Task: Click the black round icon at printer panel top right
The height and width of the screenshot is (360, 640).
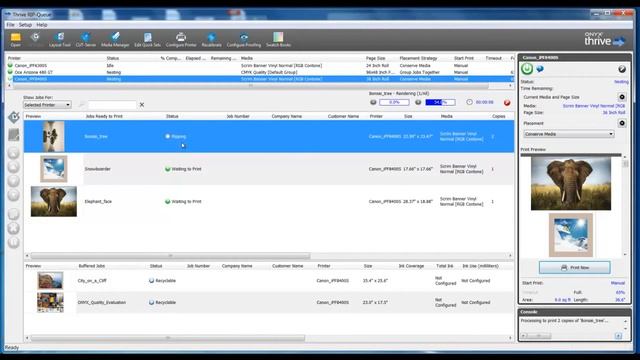Action: tap(622, 69)
